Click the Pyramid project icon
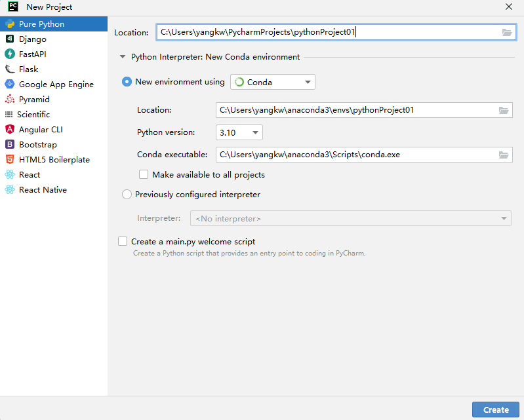This screenshot has width=524, height=420. click(x=10, y=99)
